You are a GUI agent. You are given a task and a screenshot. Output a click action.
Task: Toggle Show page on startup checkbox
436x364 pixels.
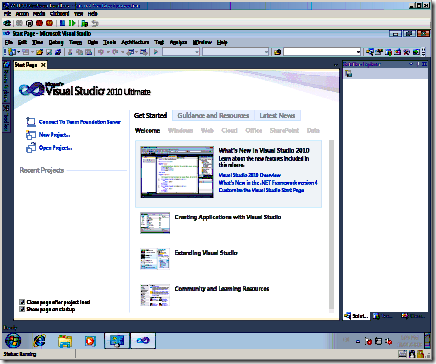(x=22, y=309)
